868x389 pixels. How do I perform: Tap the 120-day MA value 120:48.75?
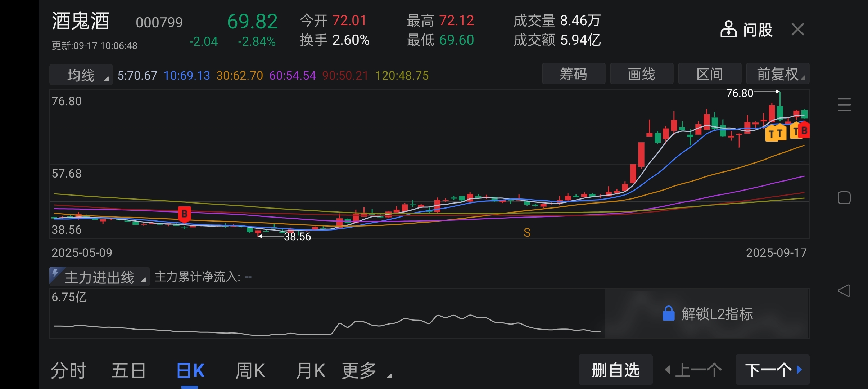402,75
